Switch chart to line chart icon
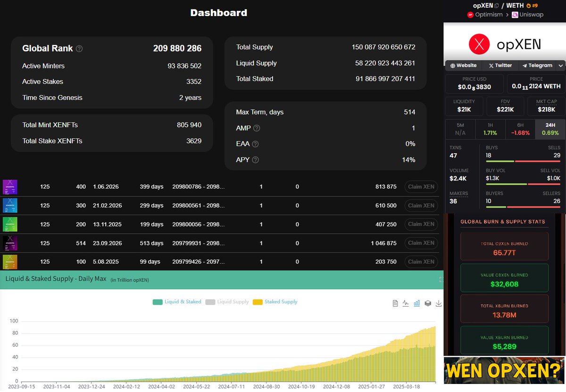566x392 pixels. click(406, 303)
